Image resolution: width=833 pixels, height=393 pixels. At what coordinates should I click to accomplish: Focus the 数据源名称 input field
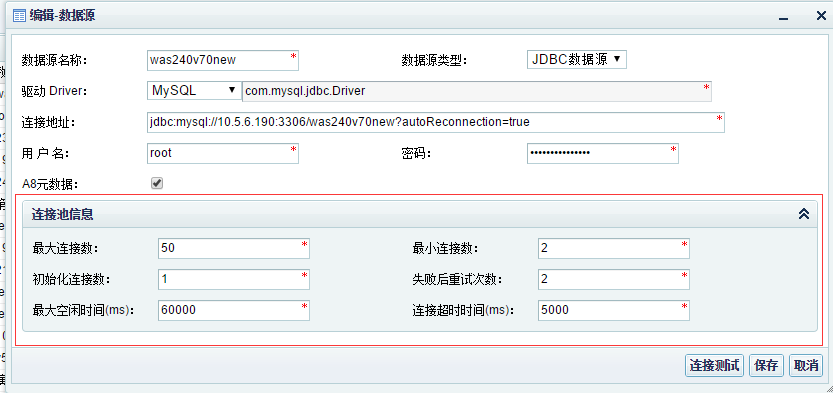[x=223, y=60]
